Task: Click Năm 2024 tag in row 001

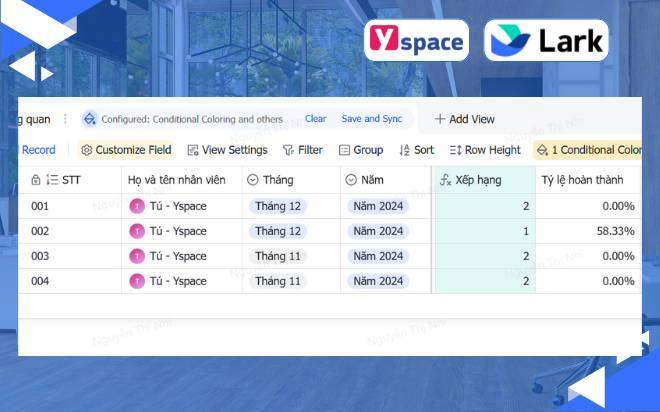Action: coord(378,206)
